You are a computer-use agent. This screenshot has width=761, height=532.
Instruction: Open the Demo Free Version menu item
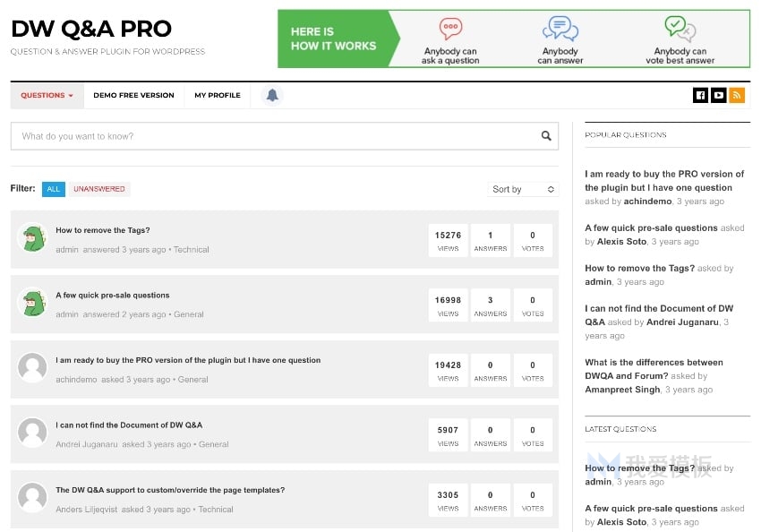point(133,96)
